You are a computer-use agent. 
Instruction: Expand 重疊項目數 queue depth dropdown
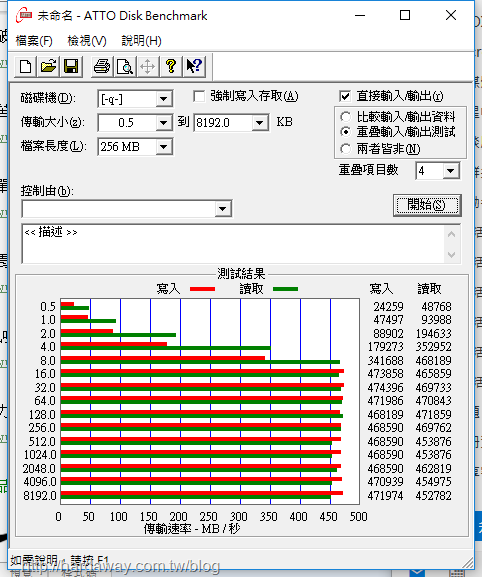tap(450, 171)
